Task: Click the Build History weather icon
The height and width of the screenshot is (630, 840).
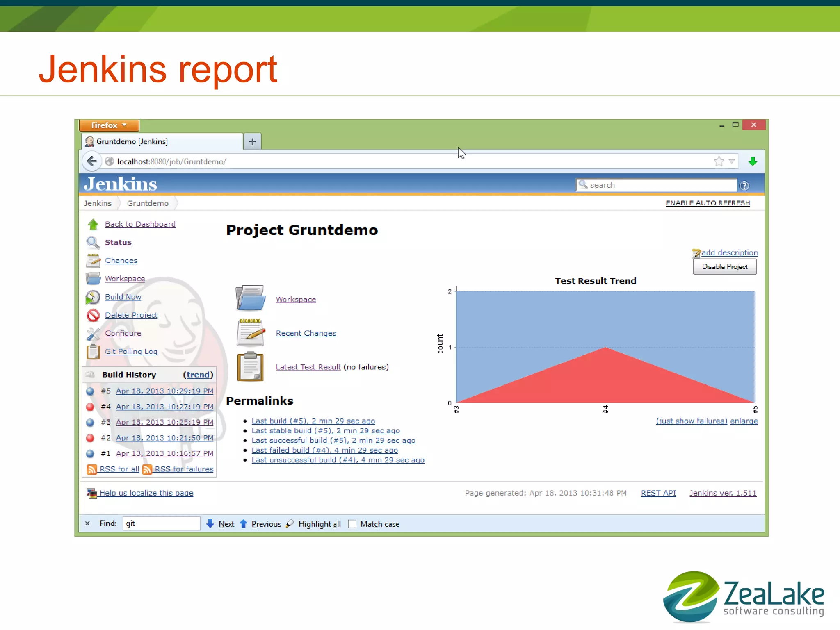Action: [90, 374]
